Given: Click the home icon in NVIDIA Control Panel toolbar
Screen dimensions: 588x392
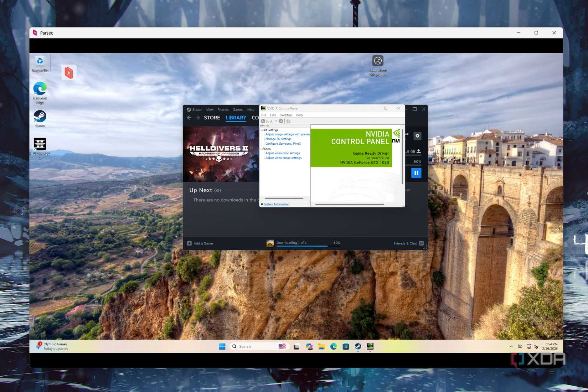Looking at the screenshot, I should point(289,121).
